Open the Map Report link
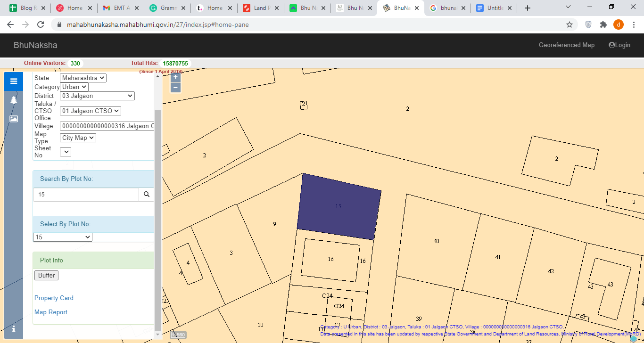The width and height of the screenshot is (644, 343). (51, 312)
